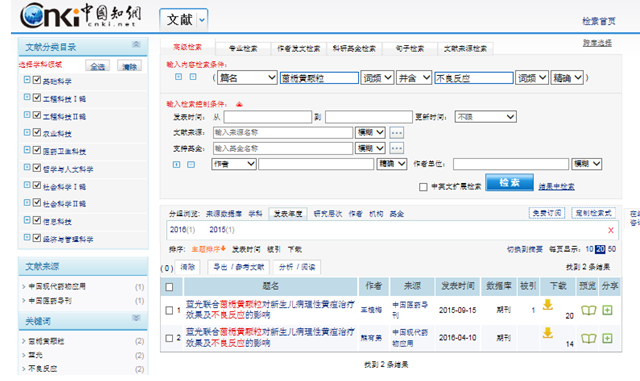640x381 pixels.
Task: Share result 1 using the green plus icon
Action: tap(607, 310)
